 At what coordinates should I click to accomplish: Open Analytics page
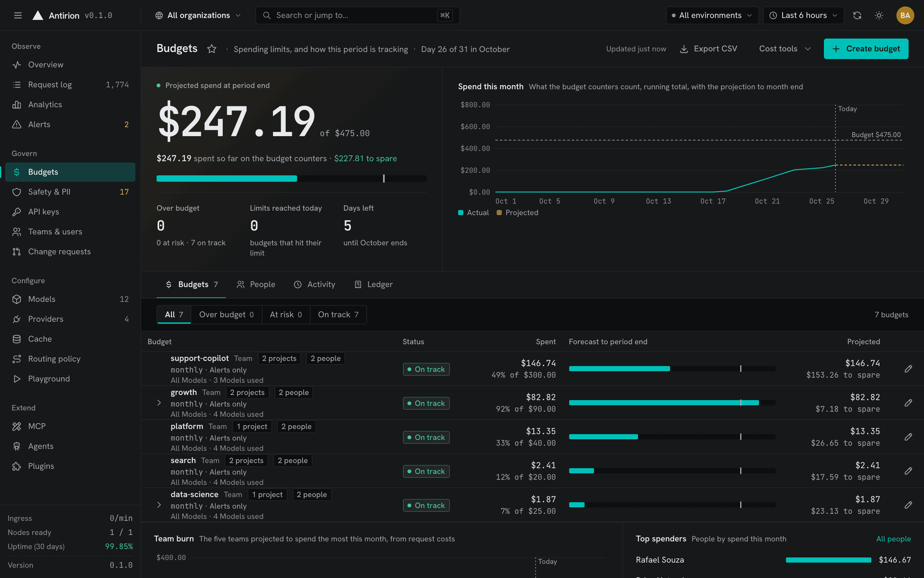click(x=70, y=104)
